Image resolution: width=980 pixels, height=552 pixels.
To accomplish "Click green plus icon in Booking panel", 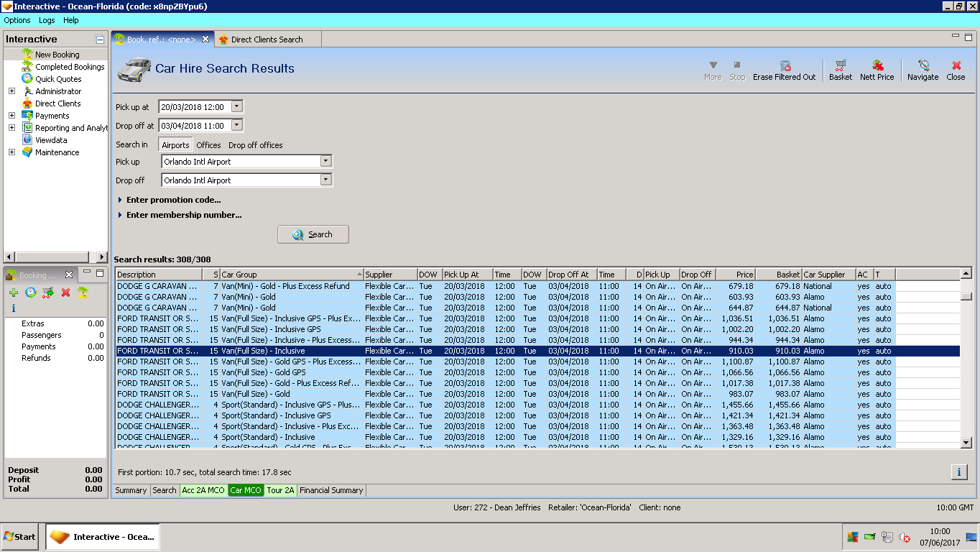I will click(x=14, y=293).
